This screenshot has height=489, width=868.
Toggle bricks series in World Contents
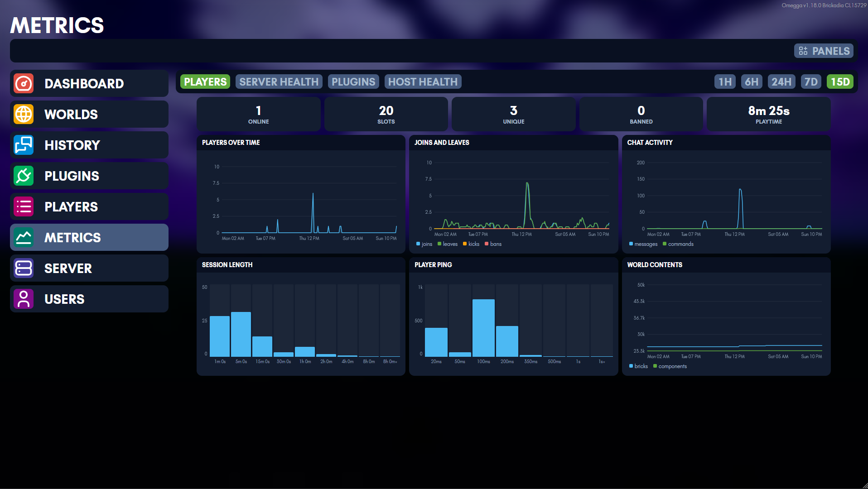pyautogui.click(x=638, y=366)
